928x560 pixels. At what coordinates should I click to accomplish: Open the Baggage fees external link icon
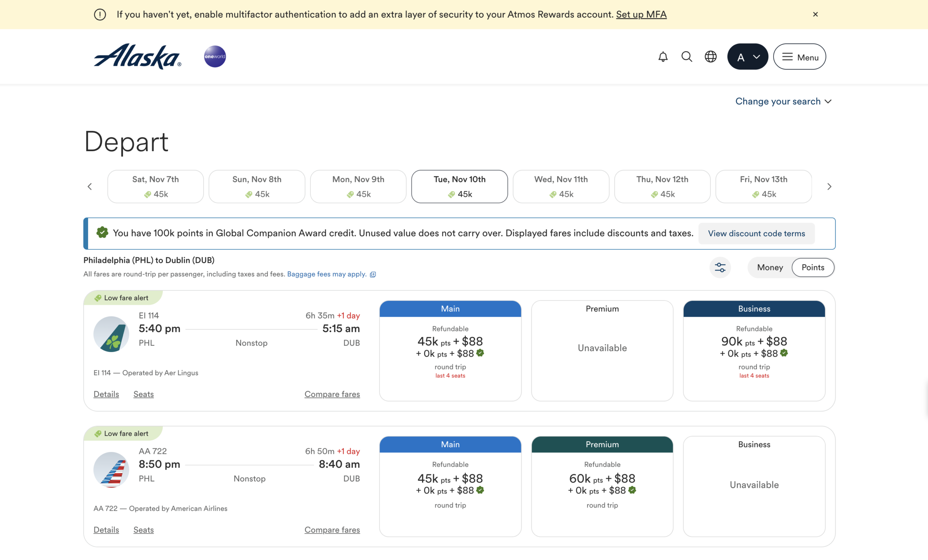[373, 274]
